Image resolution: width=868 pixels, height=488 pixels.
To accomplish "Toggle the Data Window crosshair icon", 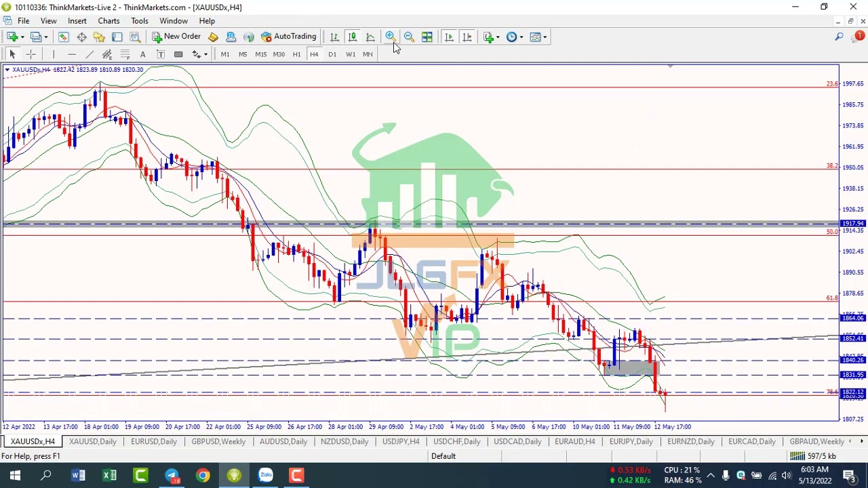I will point(81,37).
